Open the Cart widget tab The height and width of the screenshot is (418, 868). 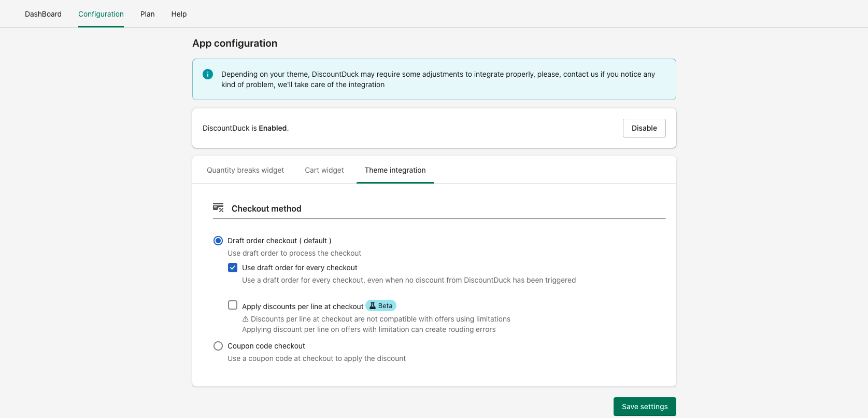324,170
